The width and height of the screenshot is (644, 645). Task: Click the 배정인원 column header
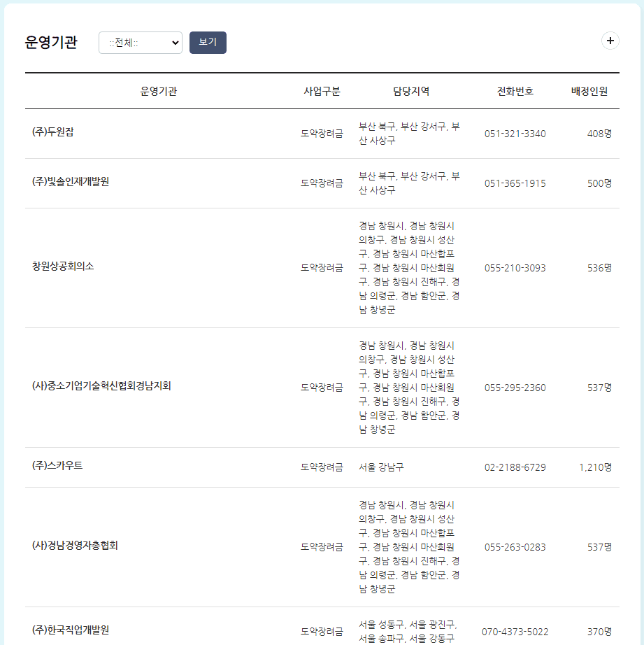point(586,90)
